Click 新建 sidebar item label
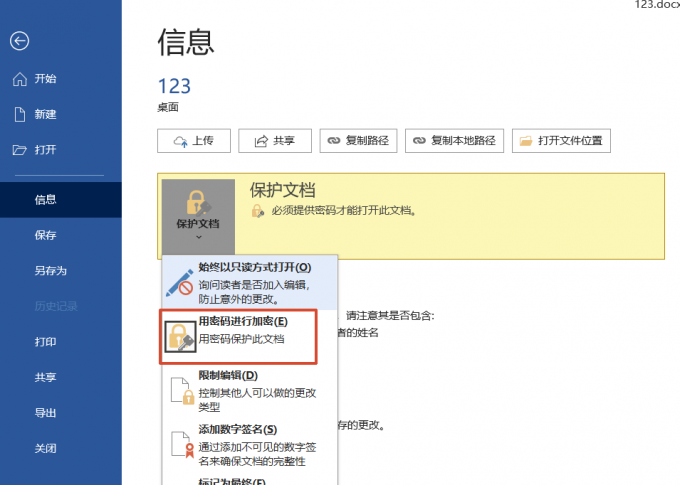This screenshot has width=680, height=485. tap(46, 115)
